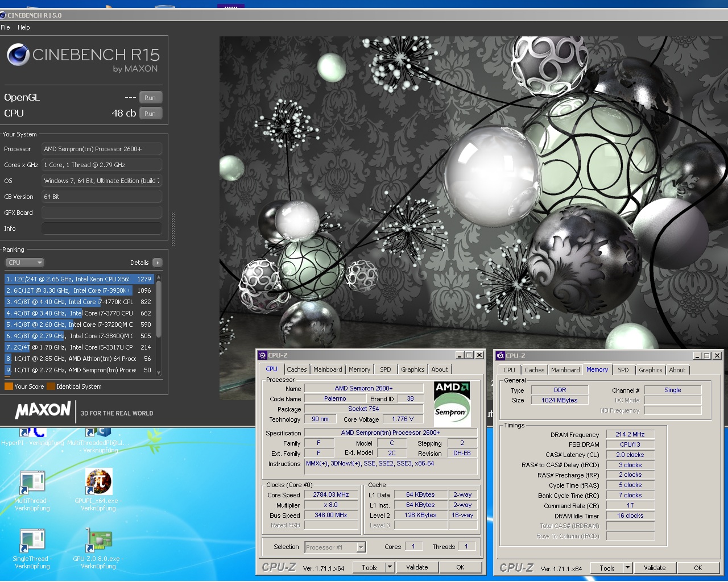This screenshot has height=582, width=728.
Task: Click OK in right CPU-Z window
Action: (x=698, y=568)
